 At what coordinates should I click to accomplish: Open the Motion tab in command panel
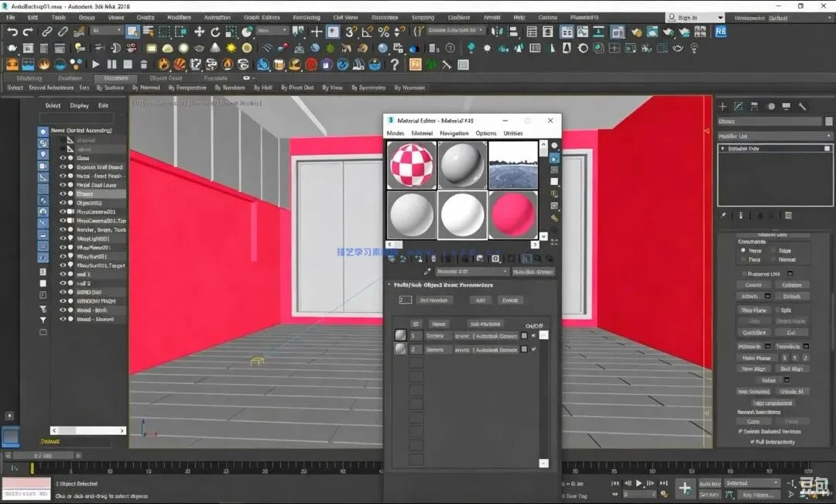point(771,107)
